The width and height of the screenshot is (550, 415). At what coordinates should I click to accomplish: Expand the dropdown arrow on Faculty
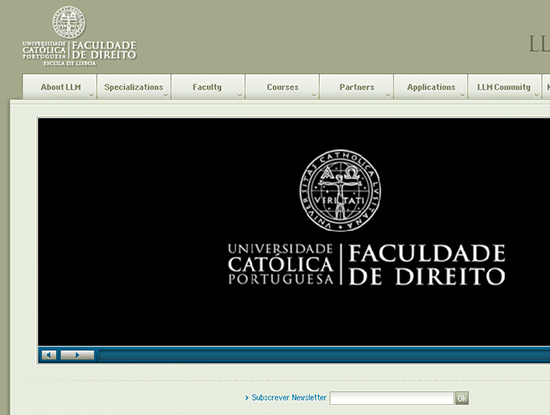click(240, 95)
